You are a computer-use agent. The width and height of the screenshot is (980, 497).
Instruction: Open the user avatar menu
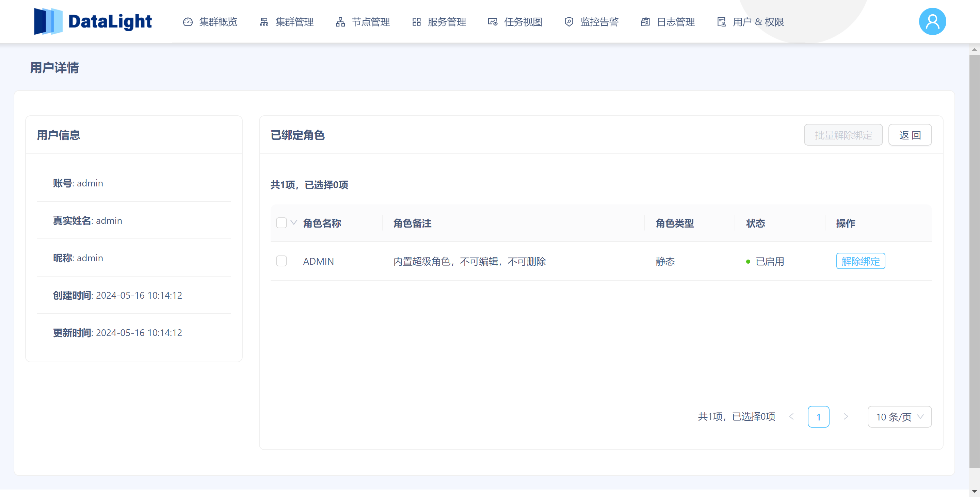932,22
